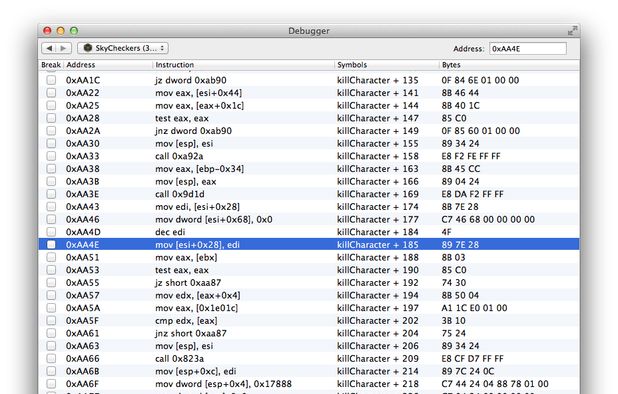Check the break box for 0xAA2A
618x394 pixels.
click(x=51, y=130)
